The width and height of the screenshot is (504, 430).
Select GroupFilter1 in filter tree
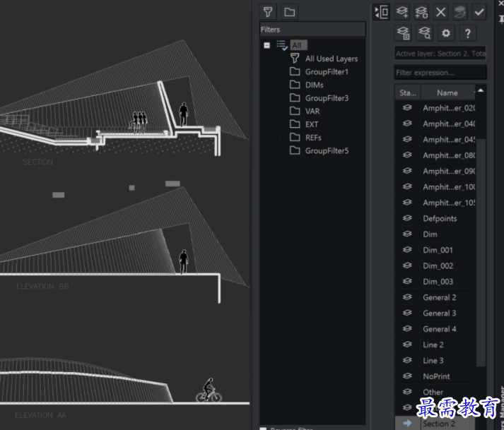click(x=327, y=72)
